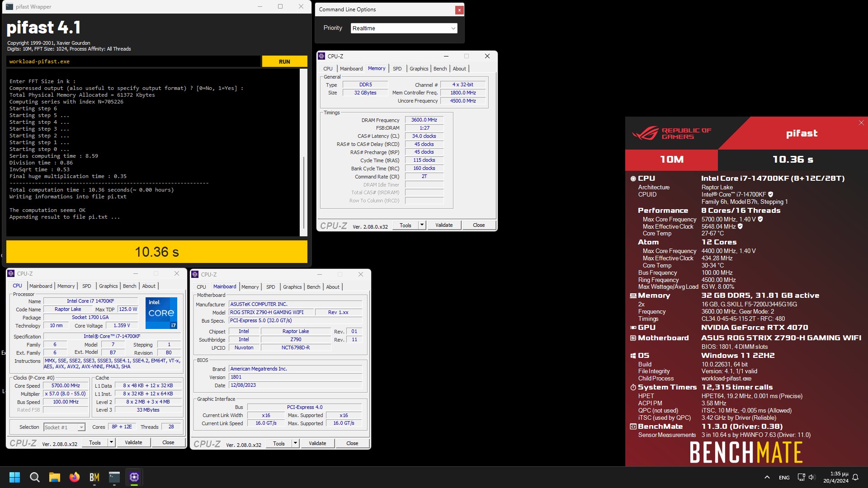868x488 pixels.
Task: Launch Firefox from the taskbar
Action: (75, 477)
